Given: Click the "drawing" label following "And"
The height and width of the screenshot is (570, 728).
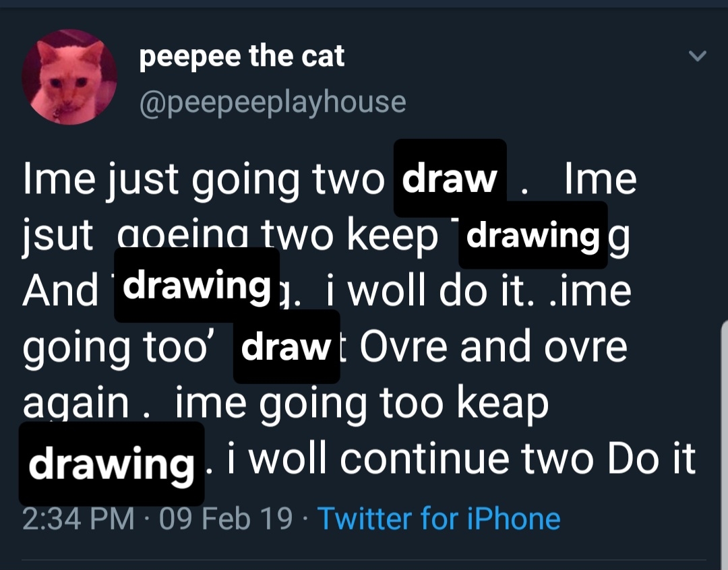Looking at the screenshot, I should [x=197, y=285].
